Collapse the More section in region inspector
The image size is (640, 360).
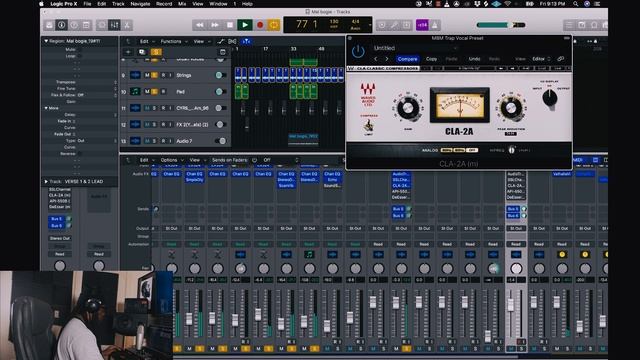[x=46, y=108]
